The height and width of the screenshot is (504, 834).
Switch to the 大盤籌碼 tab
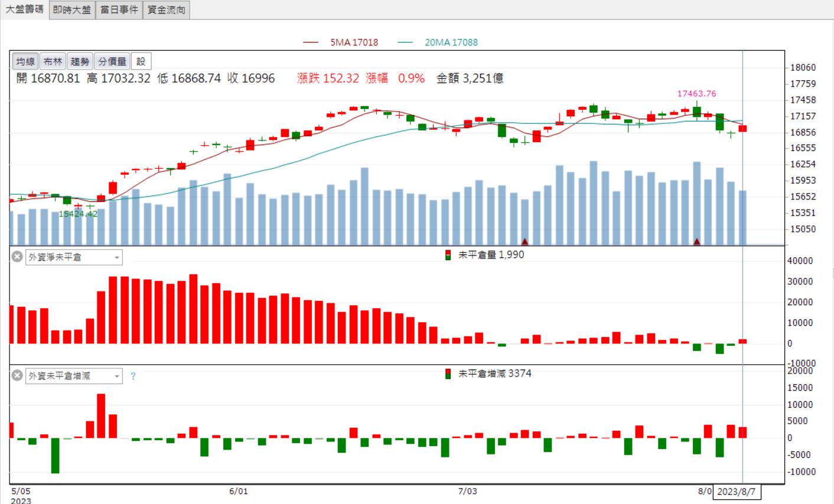[x=24, y=9]
